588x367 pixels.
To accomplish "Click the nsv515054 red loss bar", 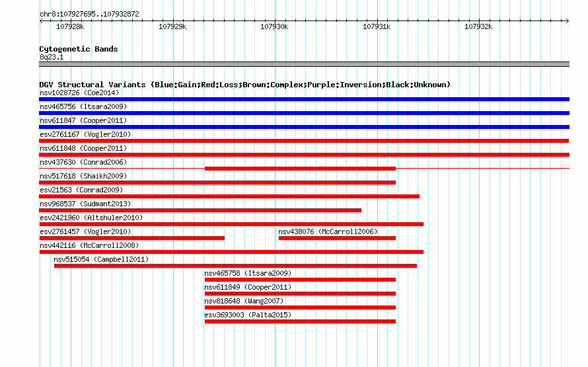I will click(235, 266).
